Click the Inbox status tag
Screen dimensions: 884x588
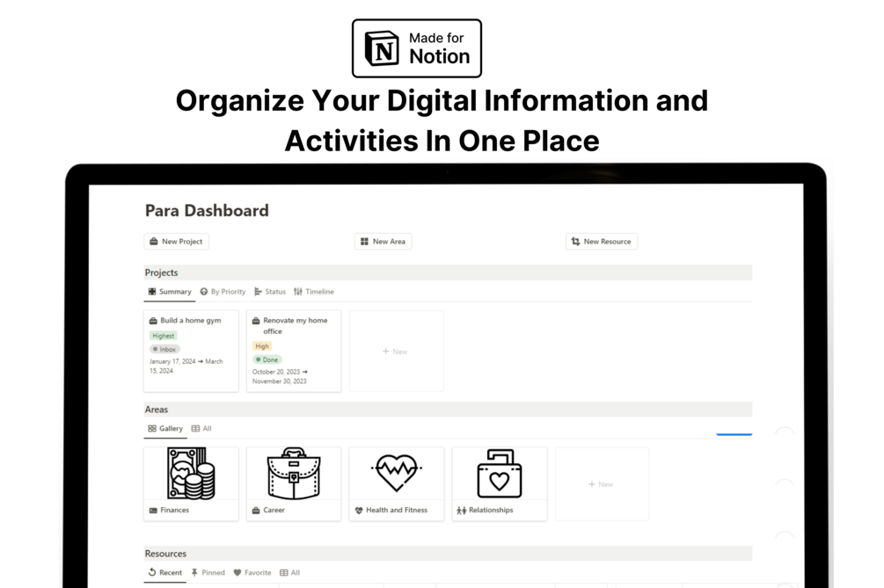[164, 349]
